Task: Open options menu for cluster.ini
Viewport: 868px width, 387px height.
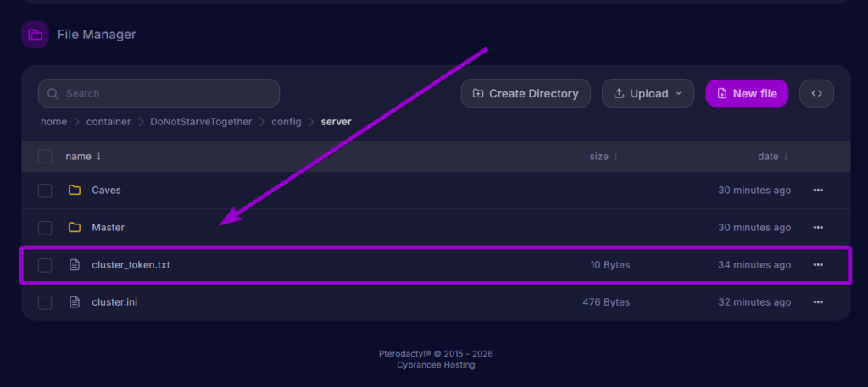Action: tap(818, 302)
